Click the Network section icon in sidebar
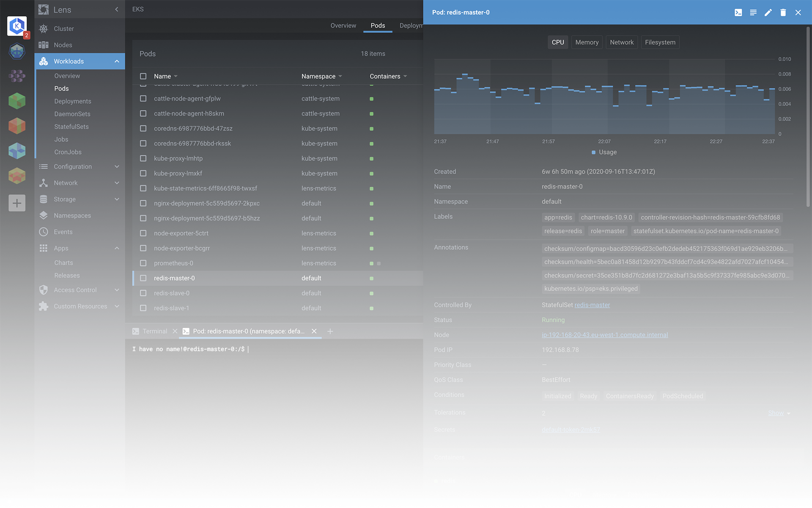The width and height of the screenshot is (812, 508). 43,182
